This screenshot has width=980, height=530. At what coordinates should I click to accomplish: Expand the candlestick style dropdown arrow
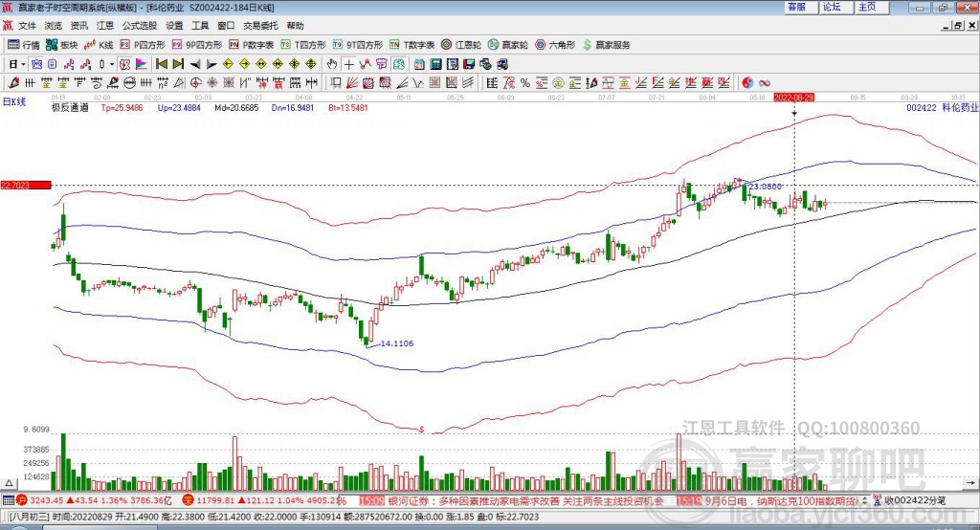[x=112, y=64]
